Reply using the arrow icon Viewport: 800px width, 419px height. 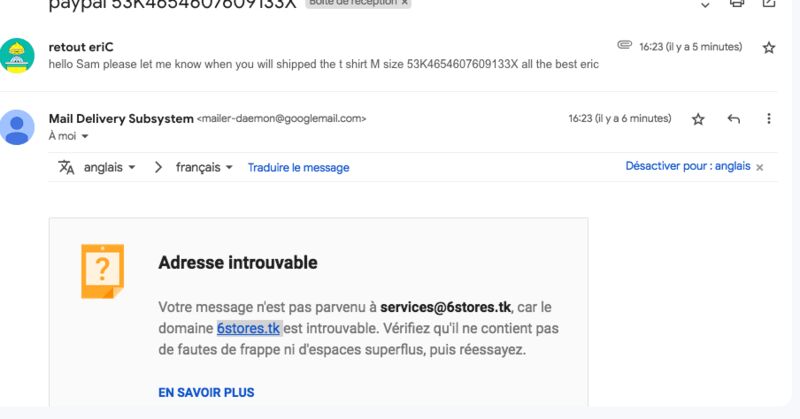point(734,119)
